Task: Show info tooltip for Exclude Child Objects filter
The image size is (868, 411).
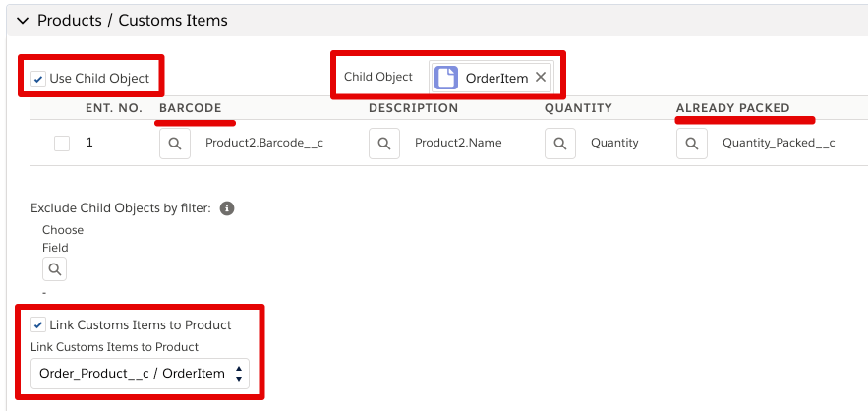Action: (227, 208)
